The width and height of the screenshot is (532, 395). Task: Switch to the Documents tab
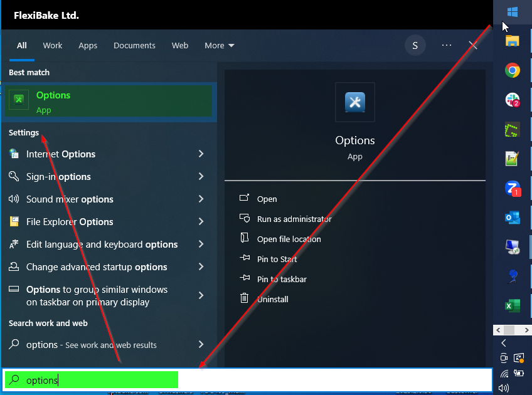point(134,45)
